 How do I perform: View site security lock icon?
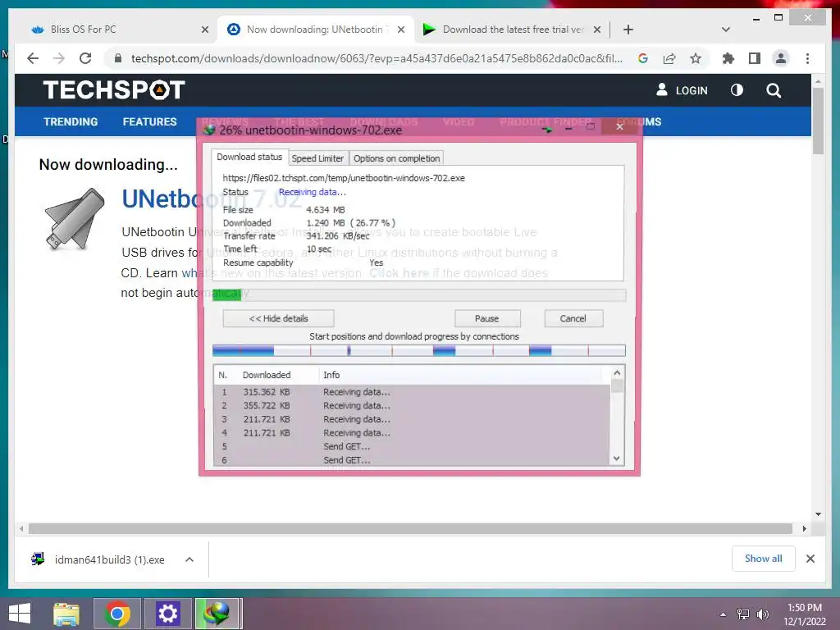(x=118, y=58)
